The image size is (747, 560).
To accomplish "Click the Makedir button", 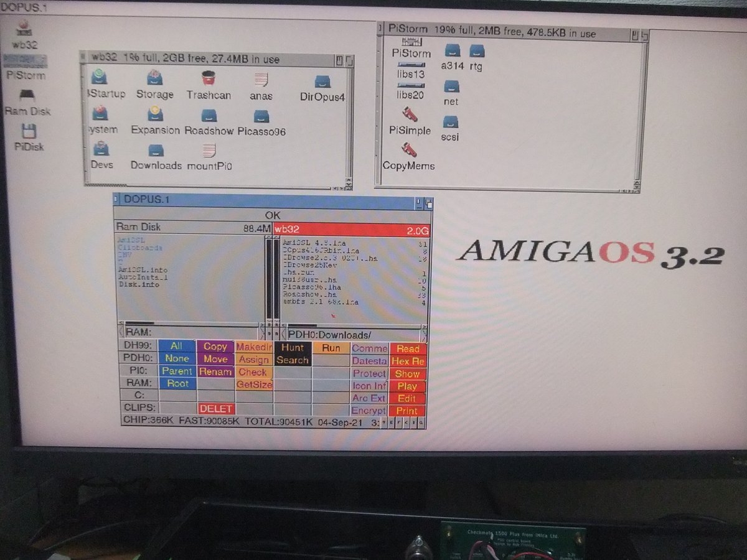I will tap(254, 347).
